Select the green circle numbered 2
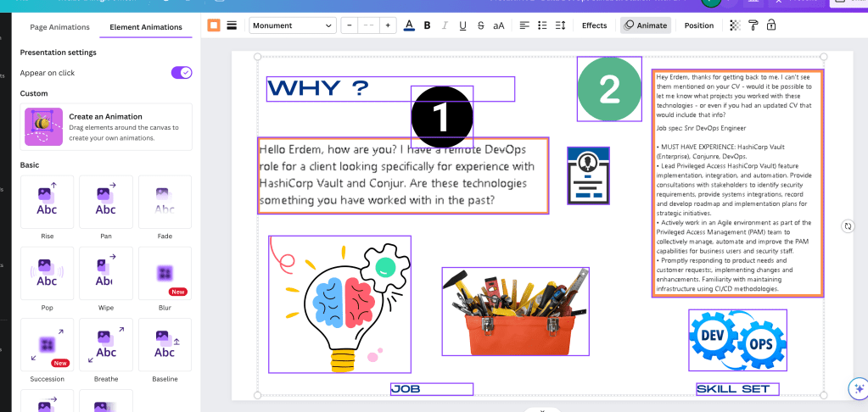Screen dimensions: 868x412 (x=609, y=89)
